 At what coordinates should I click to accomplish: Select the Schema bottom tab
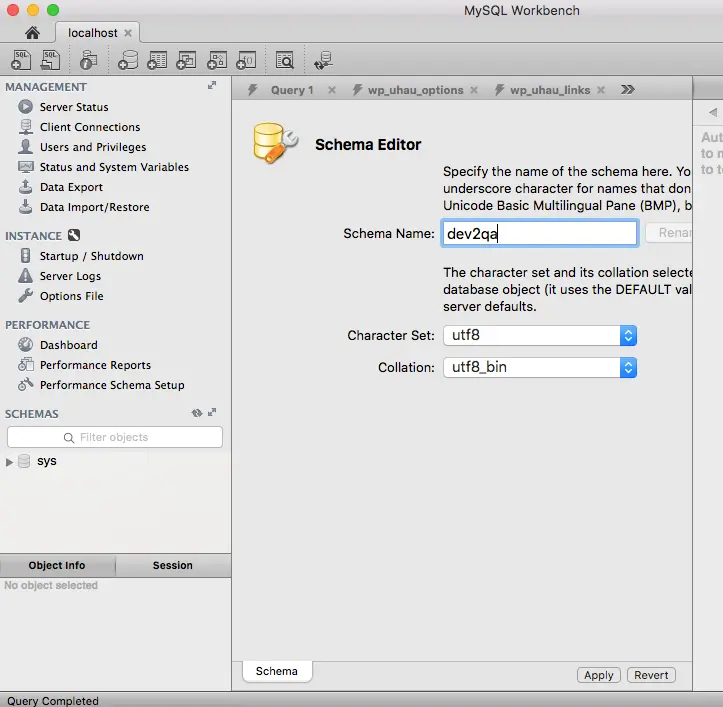pyautogui.click(x=277, y=671)
